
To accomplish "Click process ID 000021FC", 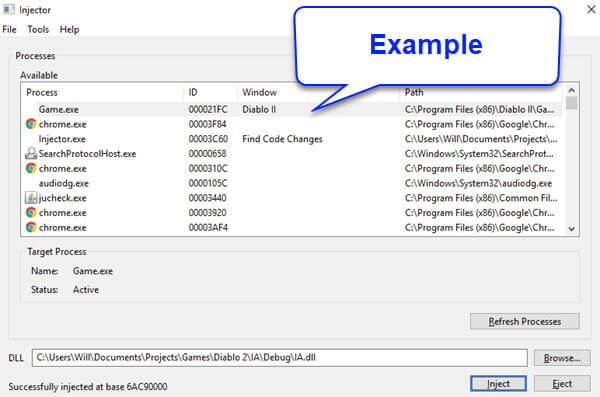I will point(208,109).
